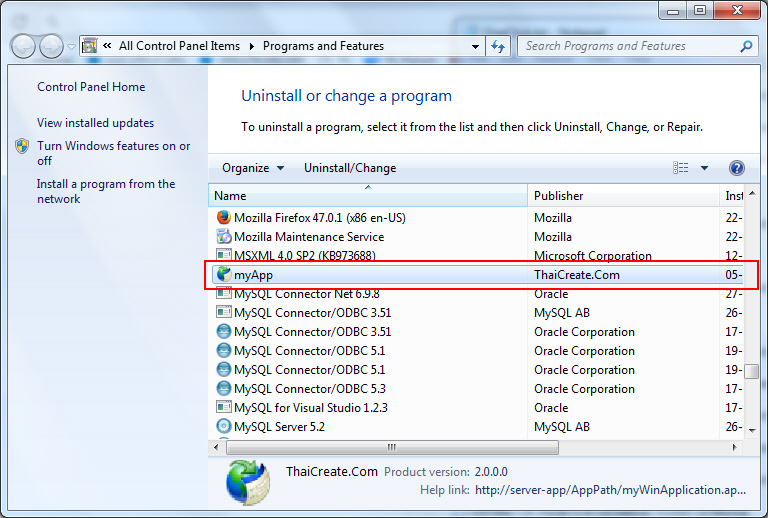Click the Control Panel icon in address bar
768x518 pixels.
pos(90,46)
